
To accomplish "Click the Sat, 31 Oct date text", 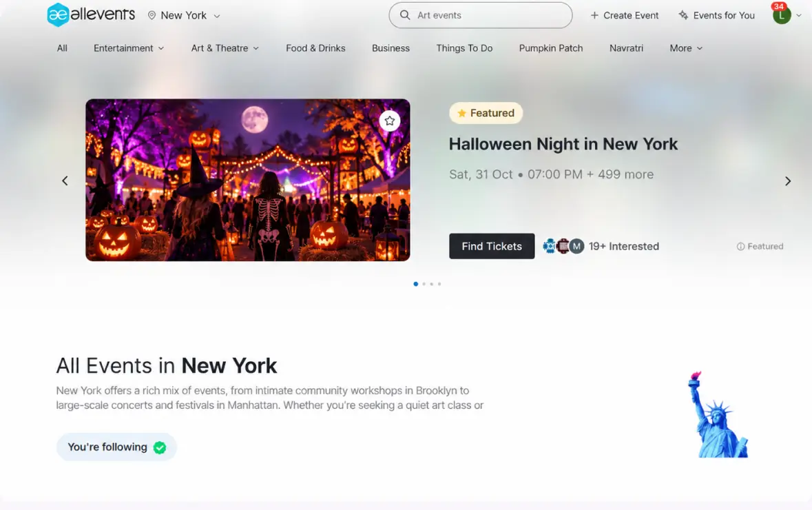I will click(481, 174).
